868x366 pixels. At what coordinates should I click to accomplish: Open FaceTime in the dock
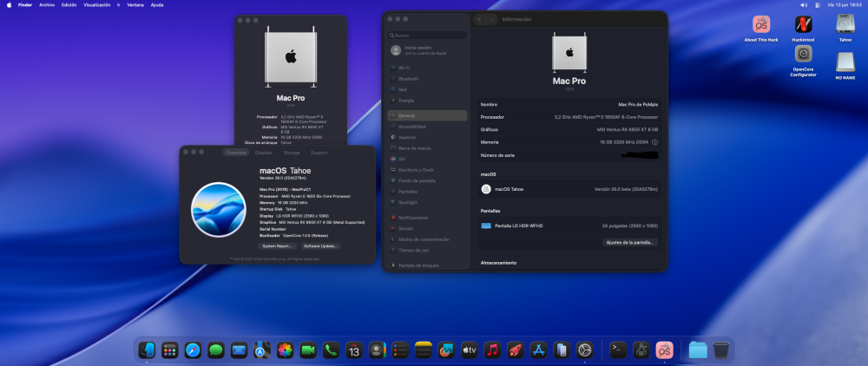point(308,350)
